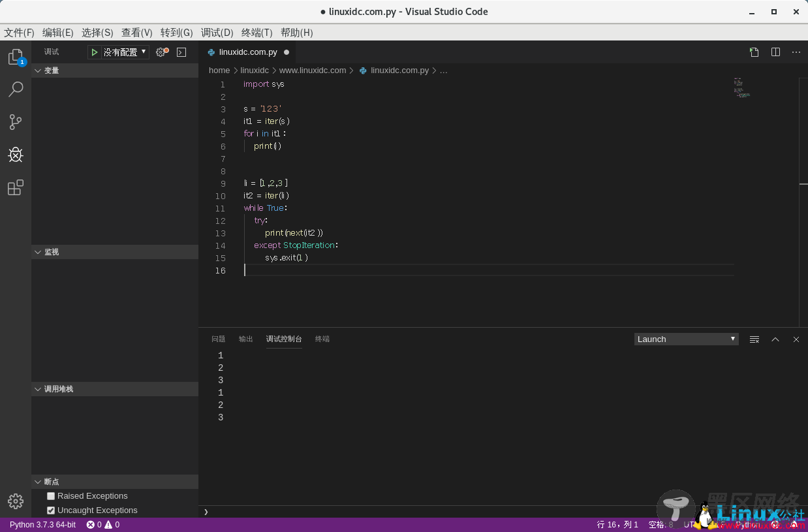The image size is (808, 532).
Task: Uncheck the Uncaught Exceptions checkbox
Action: click(x=51, y=510)
